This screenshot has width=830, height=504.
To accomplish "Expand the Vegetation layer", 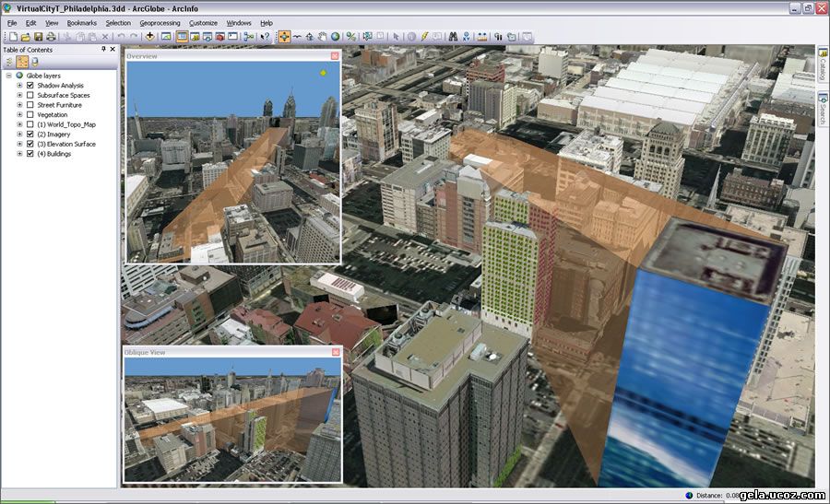I will tap(19, 114).
